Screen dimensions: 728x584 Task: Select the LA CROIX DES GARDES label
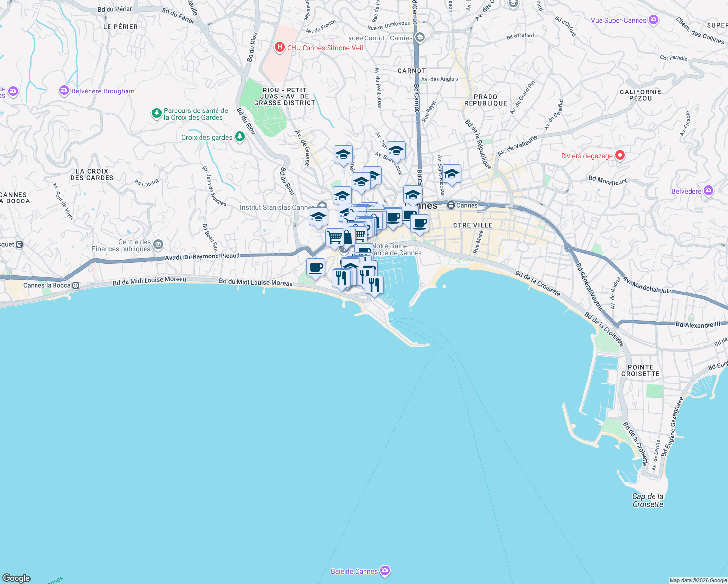click(x=92, y=174)
